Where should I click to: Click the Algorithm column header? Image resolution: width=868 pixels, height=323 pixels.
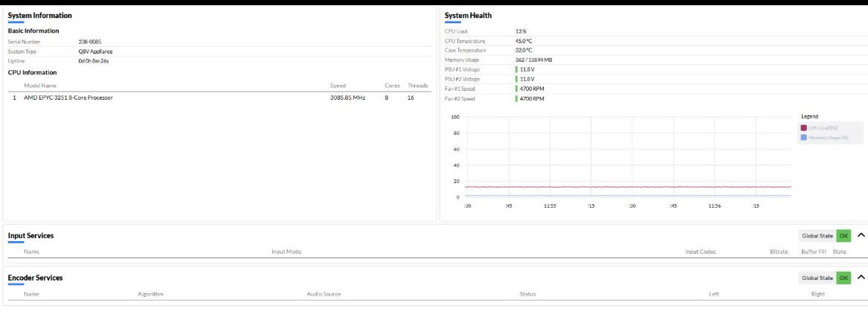pyautogui.click(x=150, y=294)
